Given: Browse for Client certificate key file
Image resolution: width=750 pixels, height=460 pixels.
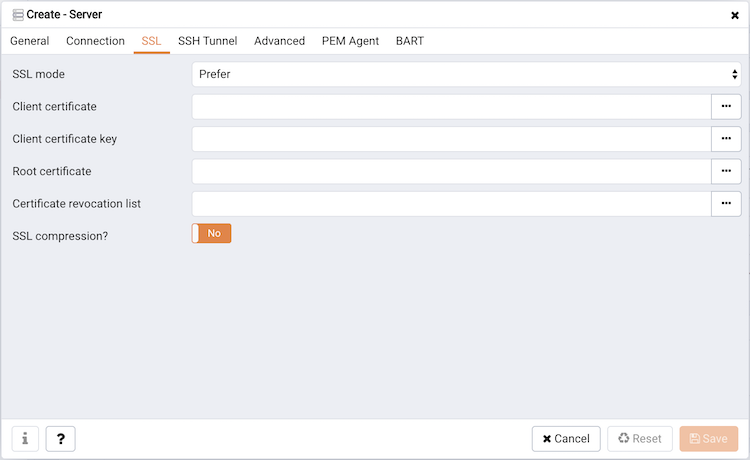Looking at the screenshot, I should pyautogui.click(x=726, y=139).
